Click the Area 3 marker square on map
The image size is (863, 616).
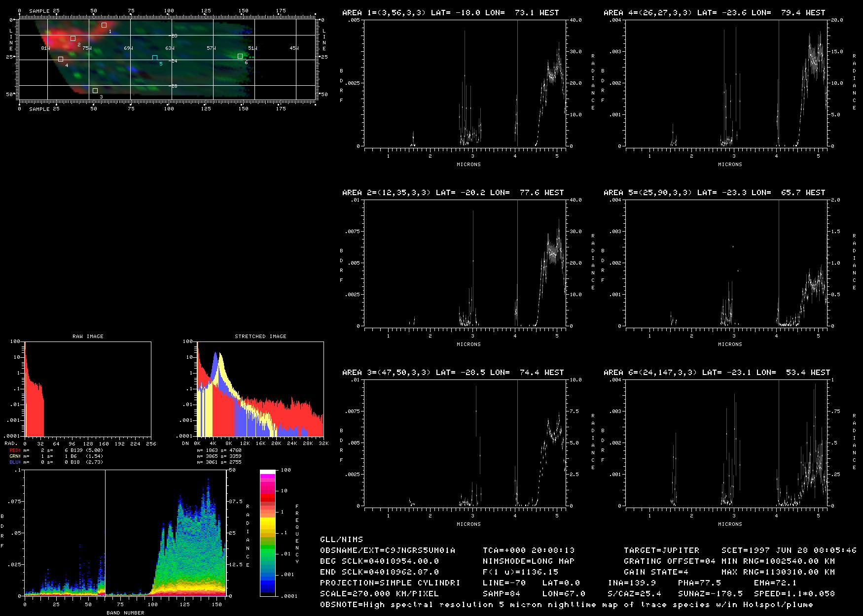(x=95, y=91)
